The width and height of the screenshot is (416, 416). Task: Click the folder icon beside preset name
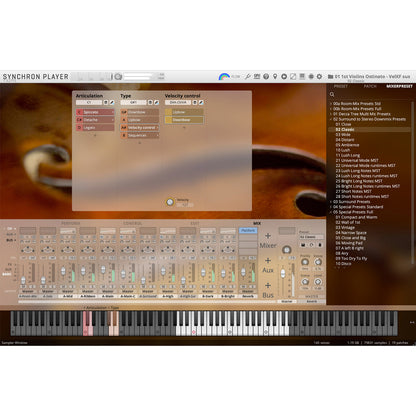(x=330, y=77)
